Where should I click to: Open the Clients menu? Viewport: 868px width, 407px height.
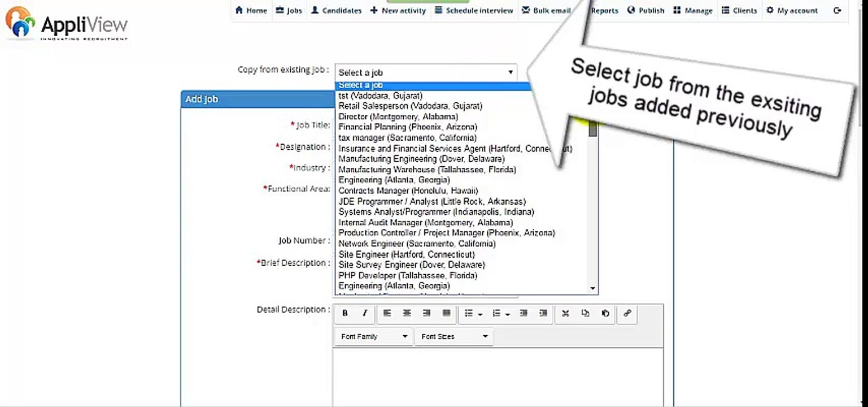pyautogui.click(x=739, y=10)
